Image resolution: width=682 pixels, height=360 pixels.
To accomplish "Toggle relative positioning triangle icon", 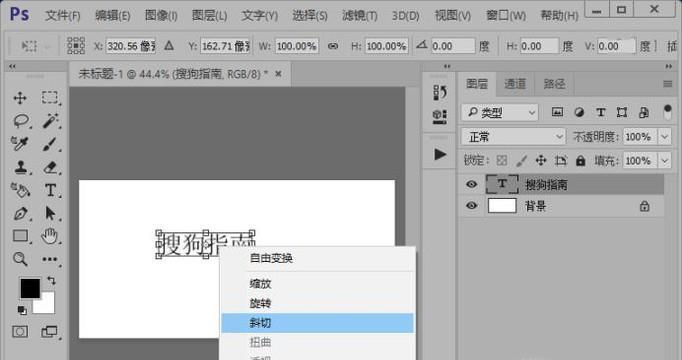I will [x=169, y=45].
